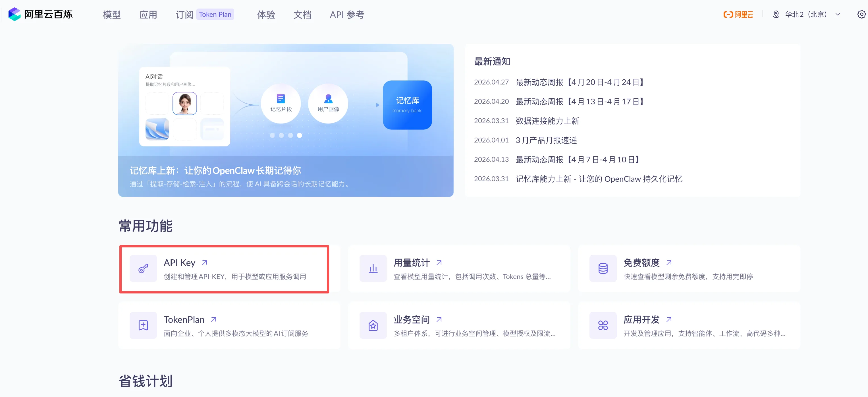Click the 阿里云百炼 logo icon
The height and width of the screenshot is (397, 868).
[x=14, y=14]
